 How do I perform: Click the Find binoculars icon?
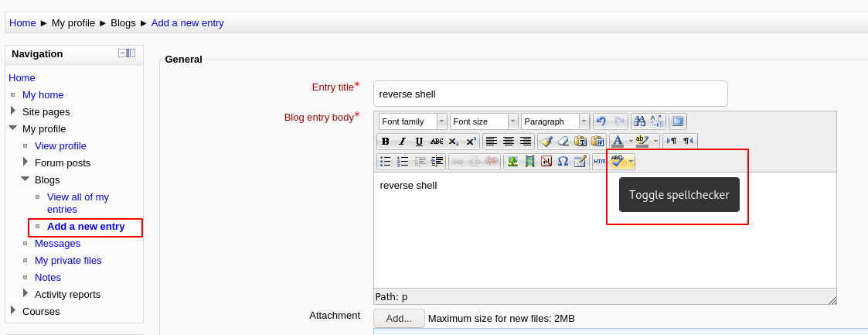(x=639, y=121)
